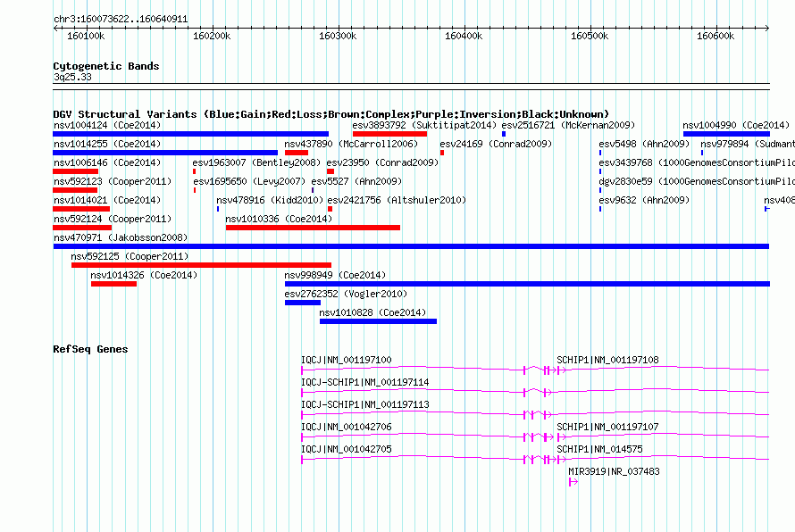Click the esv9632 (Ahn2009) variant label
This screenshot has width=795, height=532.
point(644,200)
